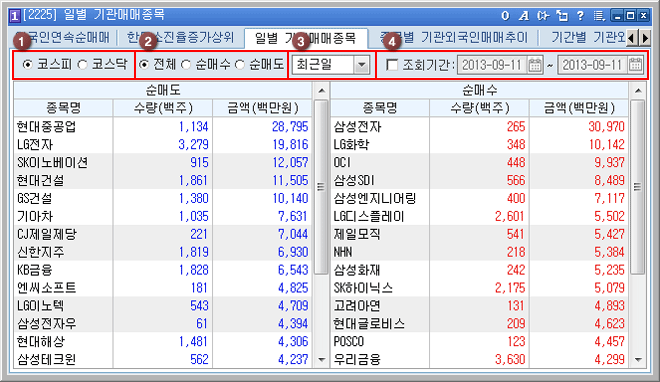Click the start date 2013-09-11 field
Viewport: 660px width, 382px height.
(x=492, y=65)
